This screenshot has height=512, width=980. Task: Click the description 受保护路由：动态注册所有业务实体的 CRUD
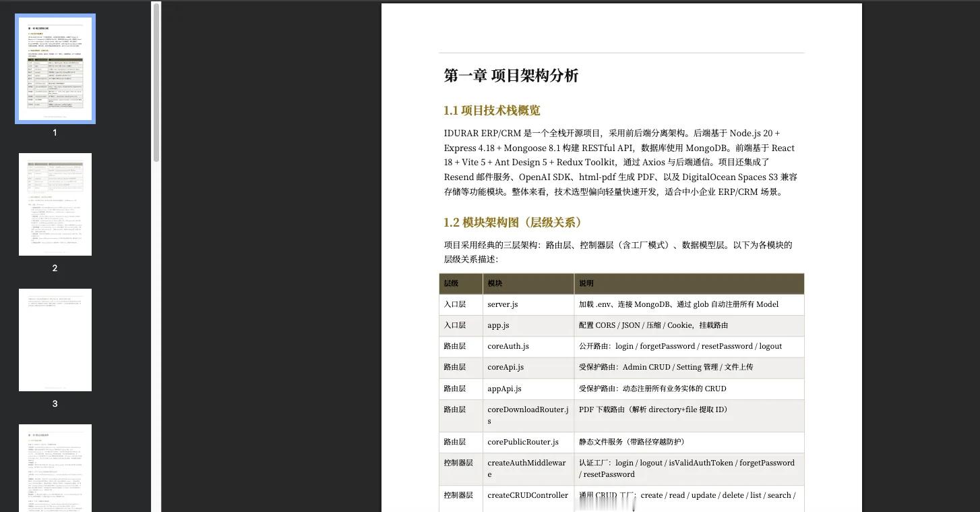point(652,389)
